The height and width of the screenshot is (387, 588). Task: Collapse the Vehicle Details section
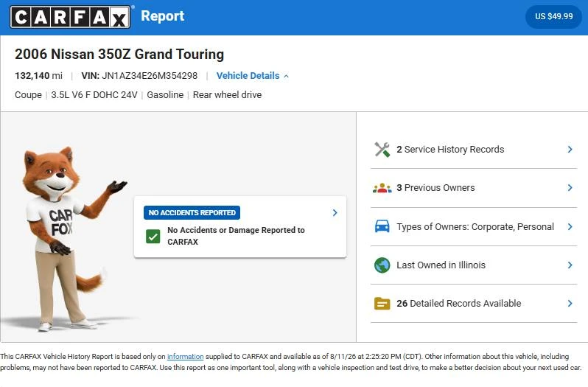coord(252,76)
